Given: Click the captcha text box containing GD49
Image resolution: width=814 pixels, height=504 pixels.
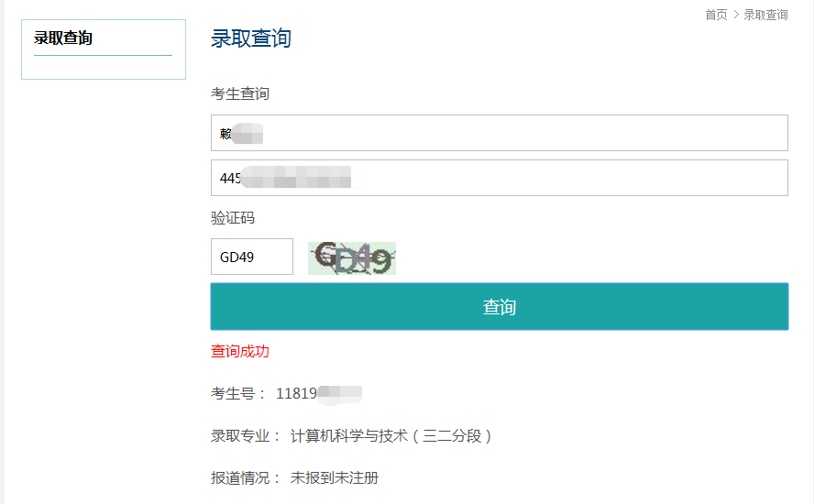Looking at the screenshot, I should click(252, 257).
